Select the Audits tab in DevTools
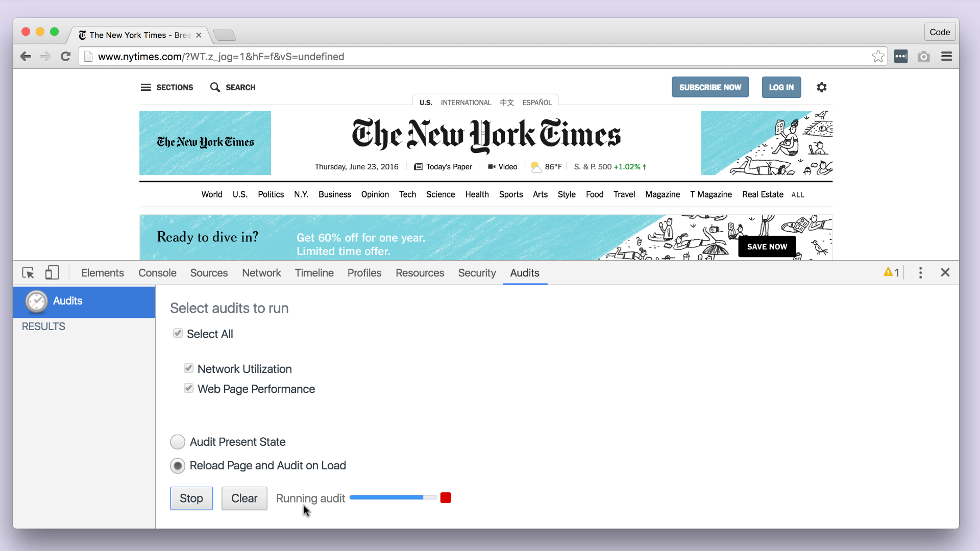The width and height of the screenshot is (980, 551). point(525,273)
